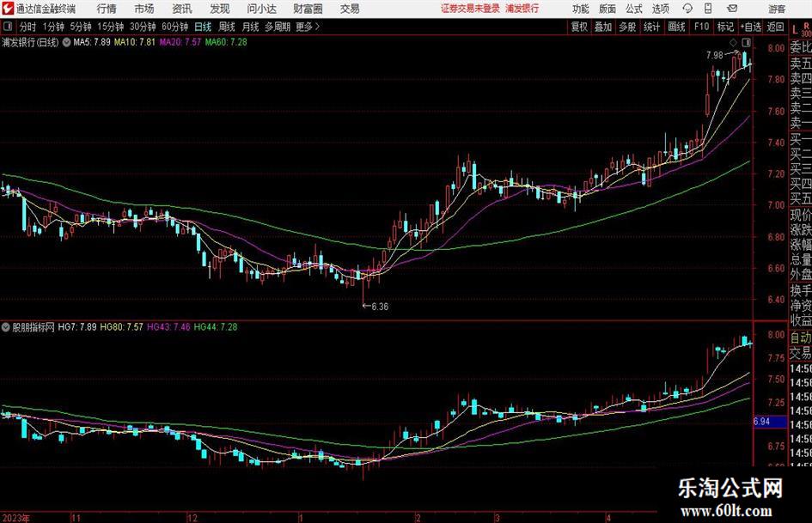
Task: Click the 多股 multi-stock button
Action: (x=627, y=27)
